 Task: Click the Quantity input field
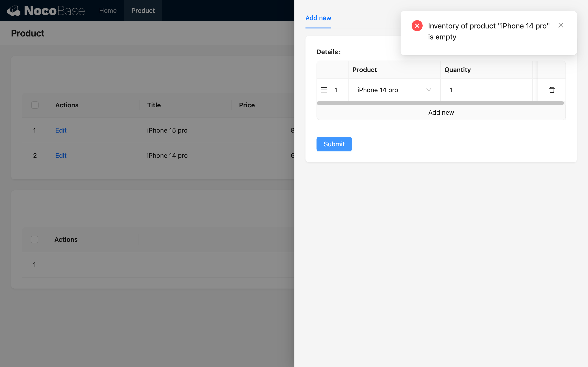[x=486, y=90]
